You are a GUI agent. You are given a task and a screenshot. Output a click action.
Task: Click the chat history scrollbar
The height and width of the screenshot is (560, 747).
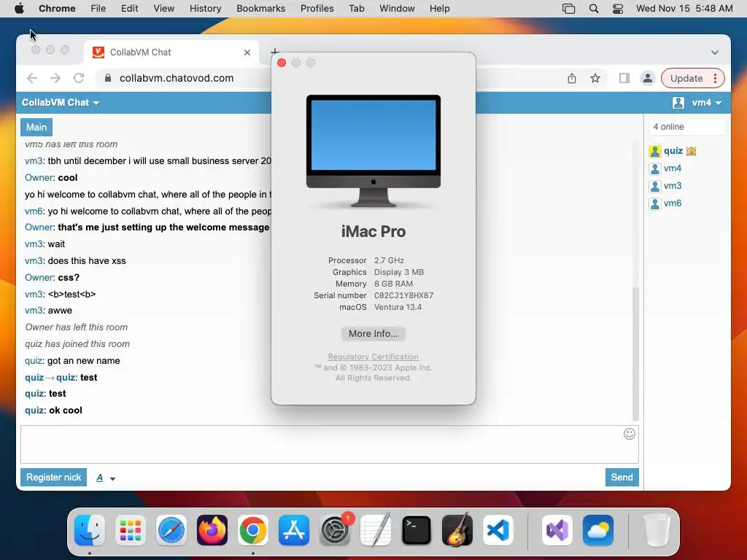pos(635,354)
